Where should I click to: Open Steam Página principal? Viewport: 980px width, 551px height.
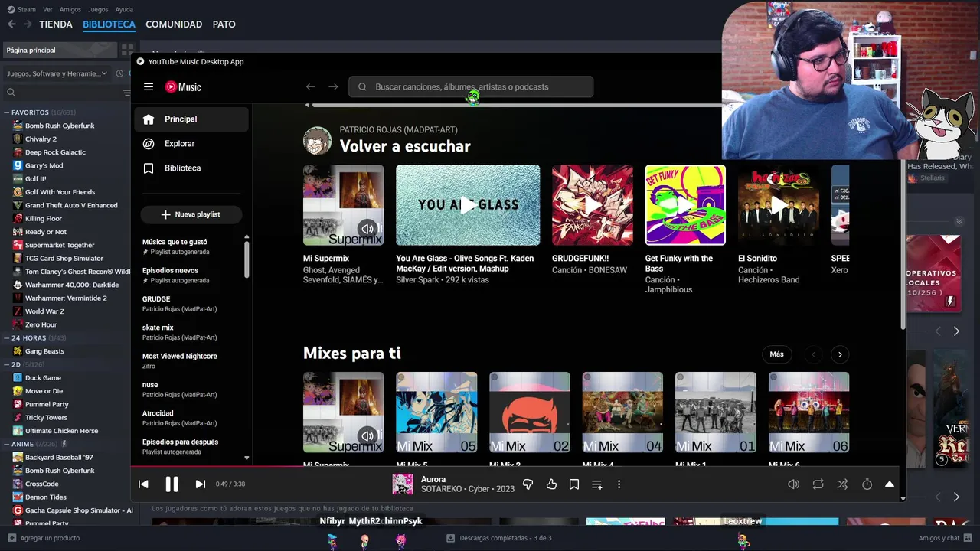[60, 51]
